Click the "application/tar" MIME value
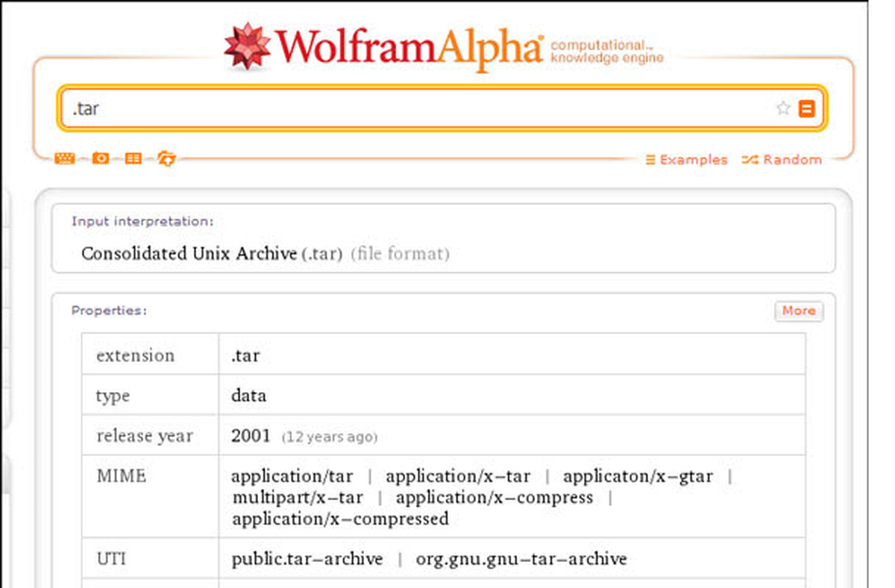895x588 pixels. tap(292, 476)
